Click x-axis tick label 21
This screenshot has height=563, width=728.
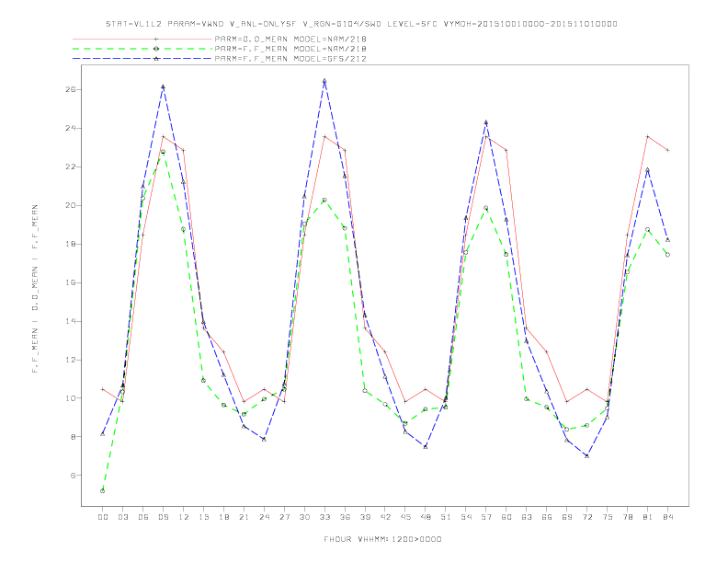coord(244,517)
